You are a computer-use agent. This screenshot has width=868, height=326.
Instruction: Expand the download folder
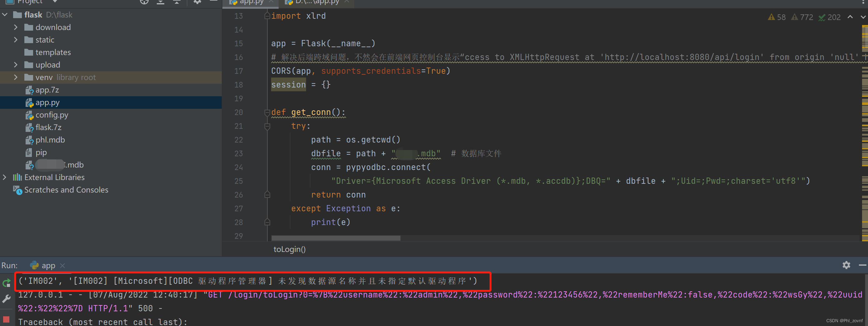(x=16, y=27)
